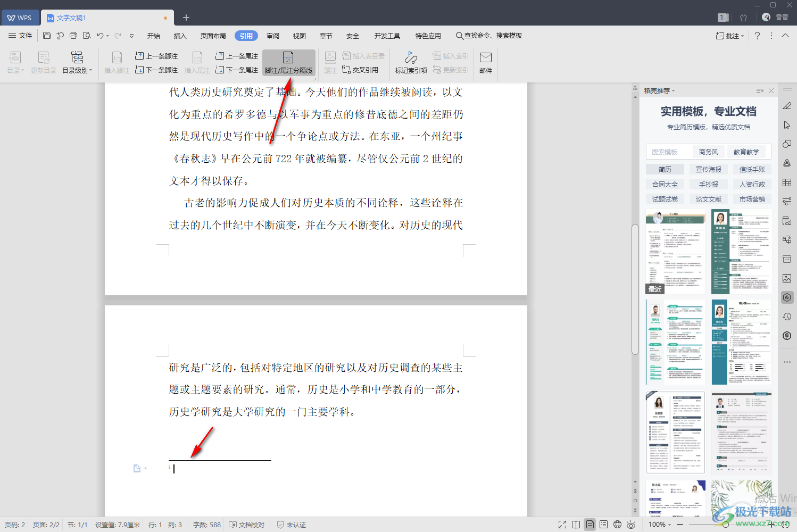
Task: Click 标记索引项 mark index entry icon
Action: pyautogui.click(x=411, y=63)
